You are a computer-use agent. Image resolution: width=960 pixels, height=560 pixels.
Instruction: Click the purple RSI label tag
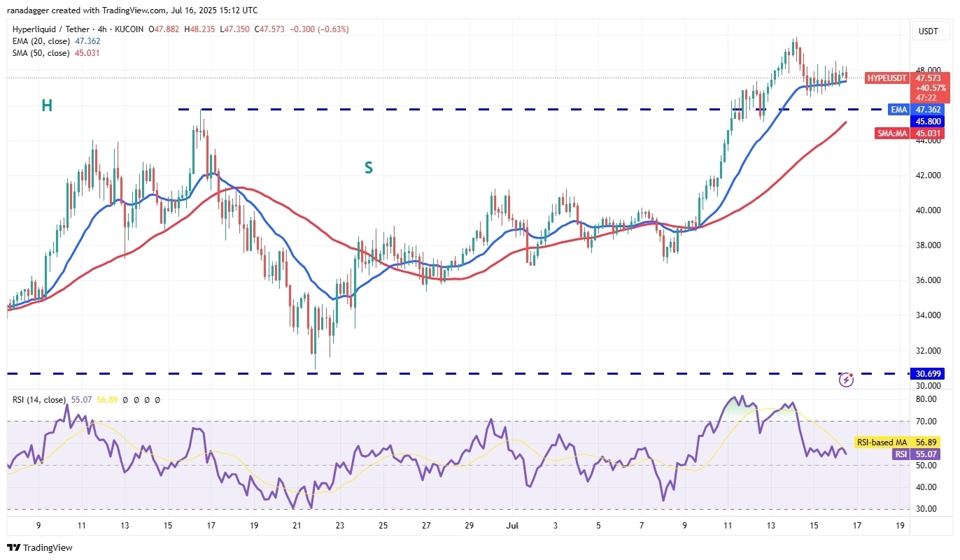(900, 454)
